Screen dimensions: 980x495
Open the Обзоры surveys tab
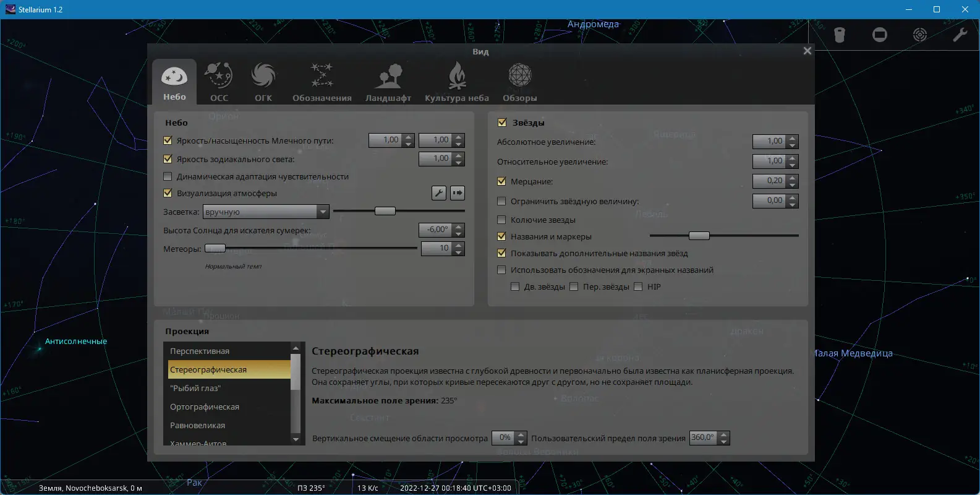click(x=520, y=82)
